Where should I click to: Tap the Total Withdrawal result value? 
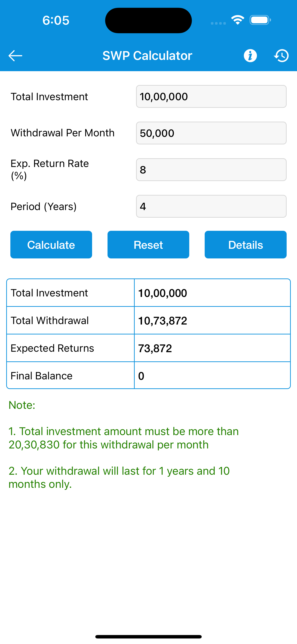tap(163, 320)
